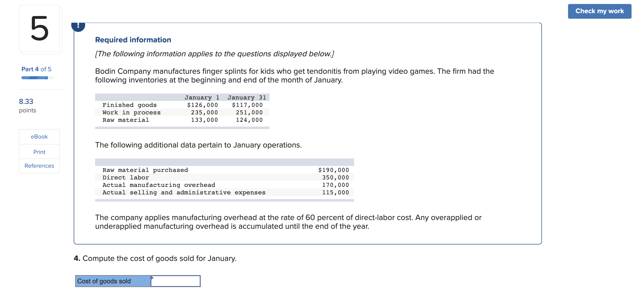The width and height of the screenshot is (644, 308).
Task: Click the Cost of goods sold input
Action: (x=176, y=281)
